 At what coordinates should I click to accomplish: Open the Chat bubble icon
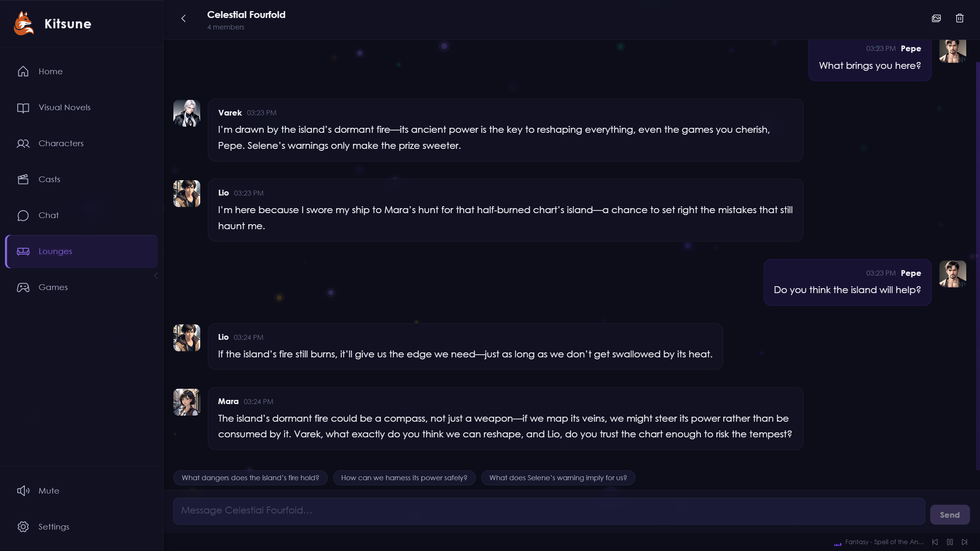23,215
